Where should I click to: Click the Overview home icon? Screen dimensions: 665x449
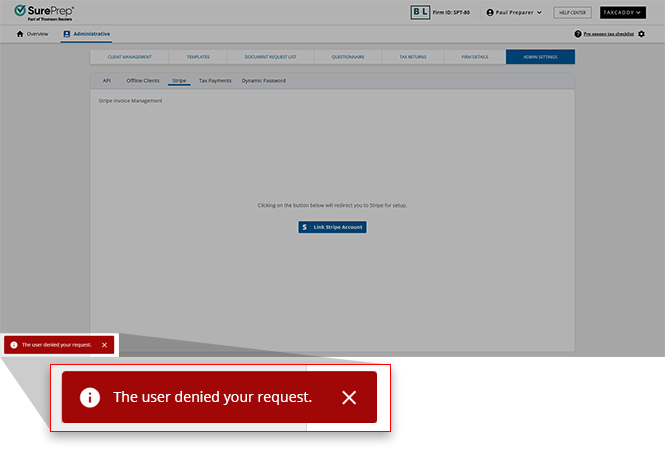pyautogui.click(x=20, y=34)
